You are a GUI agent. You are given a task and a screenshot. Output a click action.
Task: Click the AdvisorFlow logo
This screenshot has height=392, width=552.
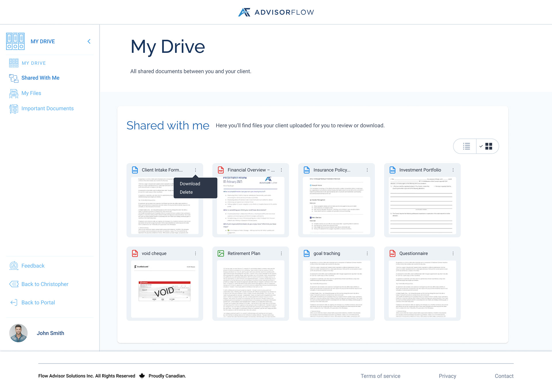click(276, 12)
